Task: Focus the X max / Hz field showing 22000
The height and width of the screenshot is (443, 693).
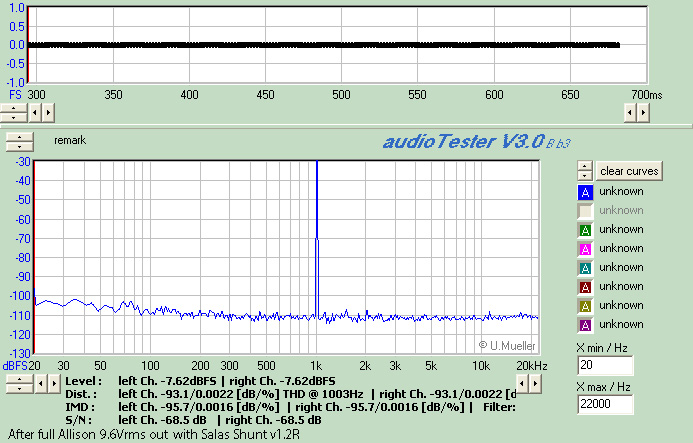Action: point(605,404)
